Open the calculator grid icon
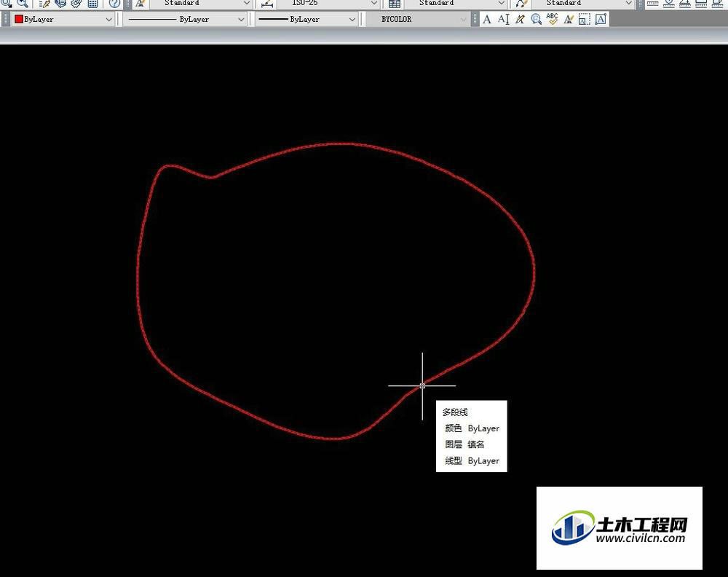 click(93, 3)
